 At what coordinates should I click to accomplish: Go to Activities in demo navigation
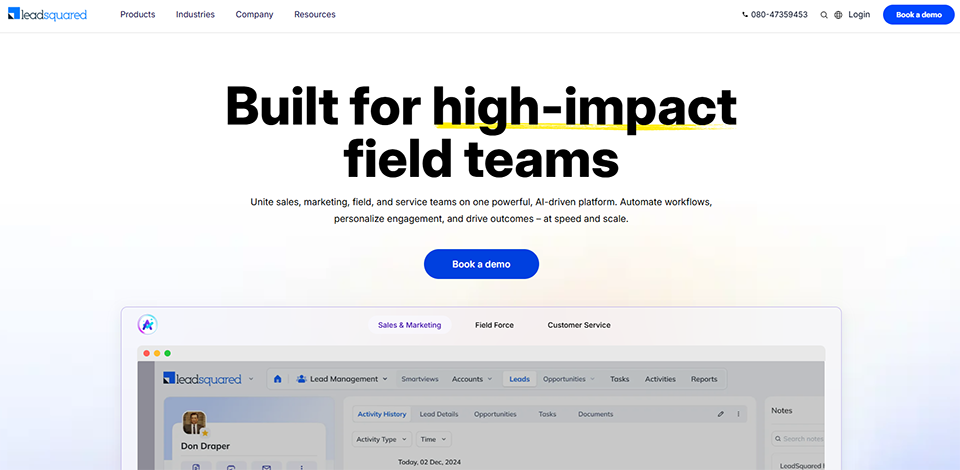pyautogui.click(x=660, y=379)
